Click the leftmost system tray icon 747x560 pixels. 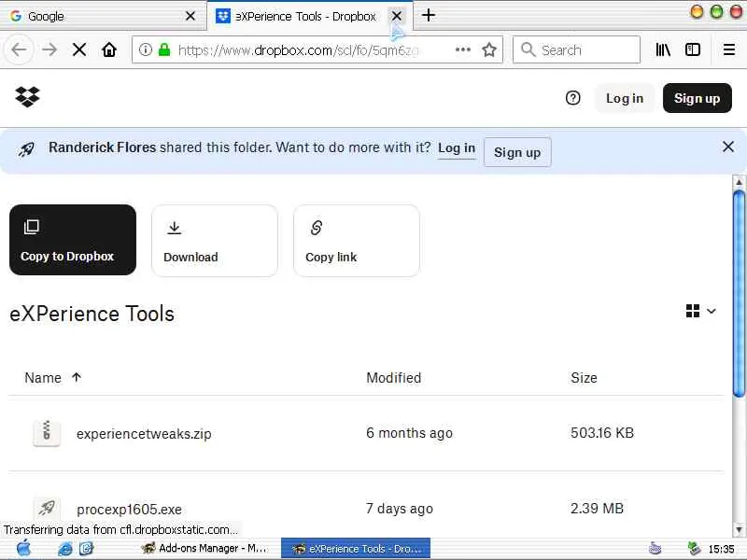pyautogui.click(x=655, y=549)
